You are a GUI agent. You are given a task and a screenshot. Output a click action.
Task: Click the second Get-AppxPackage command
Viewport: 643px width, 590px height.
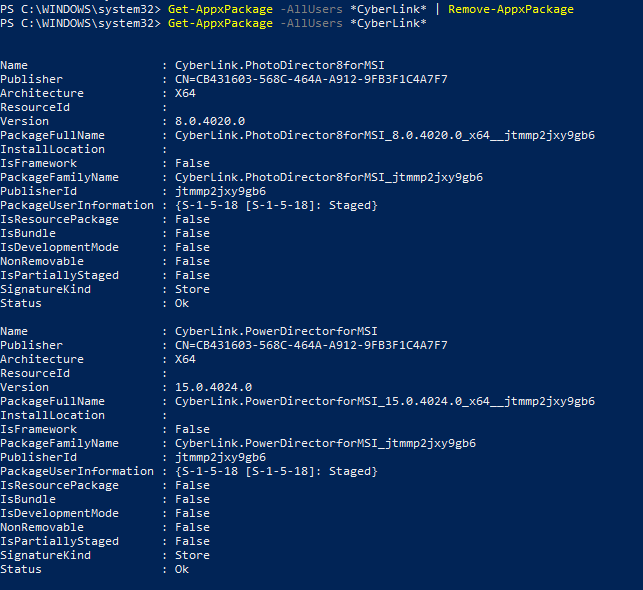click(x=220, y=23)
